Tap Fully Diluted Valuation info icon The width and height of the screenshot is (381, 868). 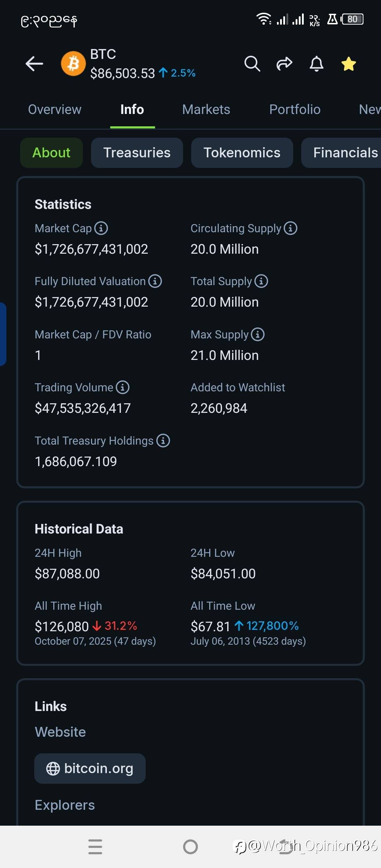click(155, 281)
